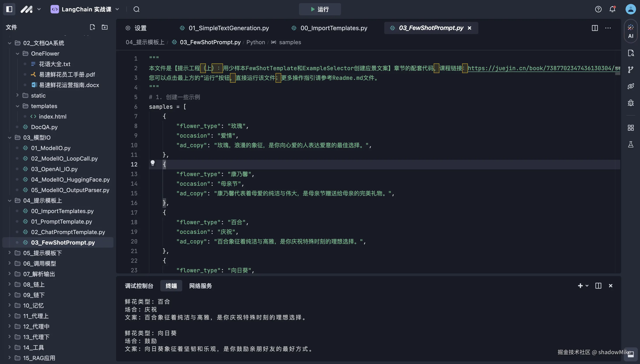Viewport: 640px width, 364px height.
Task: Open the layout grid panel
Action: click(631, 127)
